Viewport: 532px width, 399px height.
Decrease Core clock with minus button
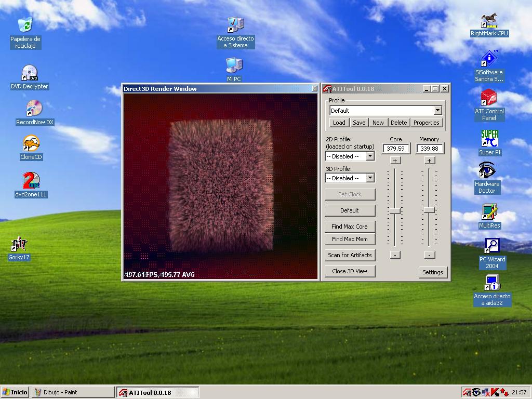tap(395, 255)
